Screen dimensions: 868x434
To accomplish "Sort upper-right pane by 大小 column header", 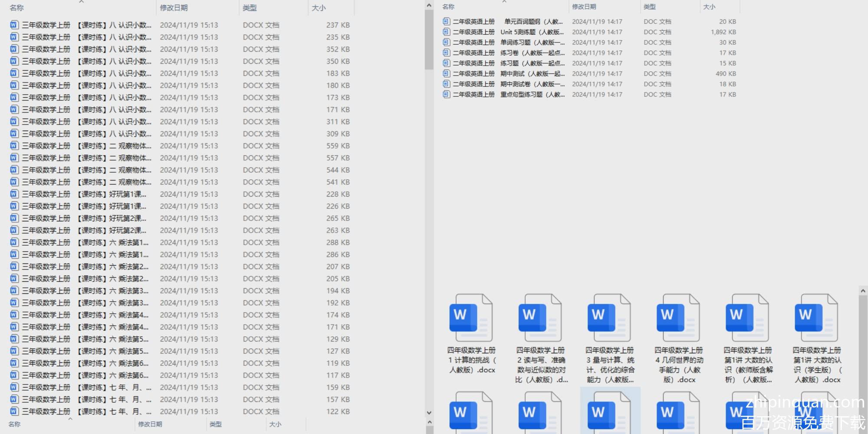I will tap(709, 7).
